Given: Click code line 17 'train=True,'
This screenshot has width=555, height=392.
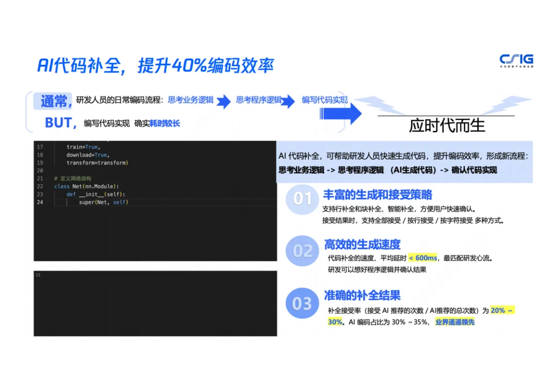Looking at the screenshot, I should pyautogui.click(x=84, y=147).
